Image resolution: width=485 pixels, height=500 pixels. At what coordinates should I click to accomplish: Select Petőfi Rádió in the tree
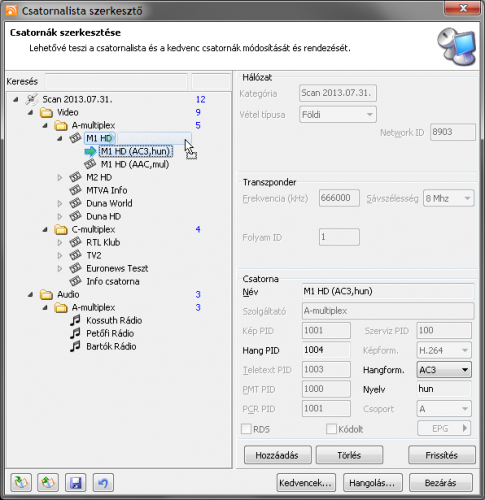[x=110, y=333]
